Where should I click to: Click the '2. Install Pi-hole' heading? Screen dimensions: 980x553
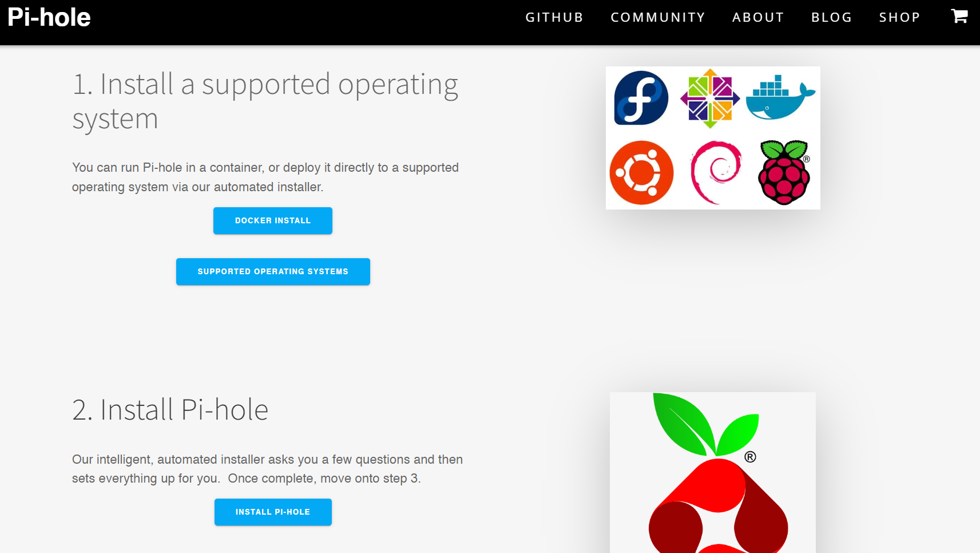point(170,409)
